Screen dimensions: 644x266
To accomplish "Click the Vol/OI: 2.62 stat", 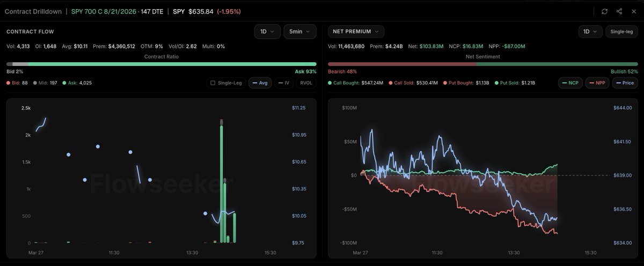I will pyautogui.click(x=182, y=47).
